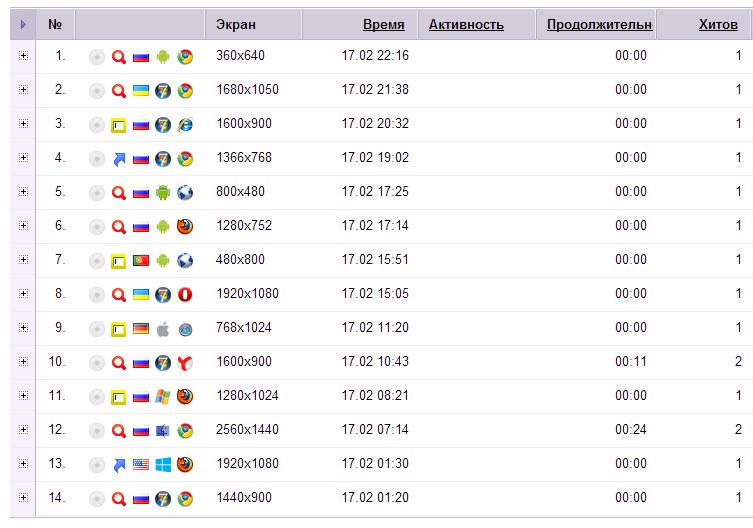Expand visit details for row 2
The width and height of the screenshot is (753, 528).
[23, 90]
